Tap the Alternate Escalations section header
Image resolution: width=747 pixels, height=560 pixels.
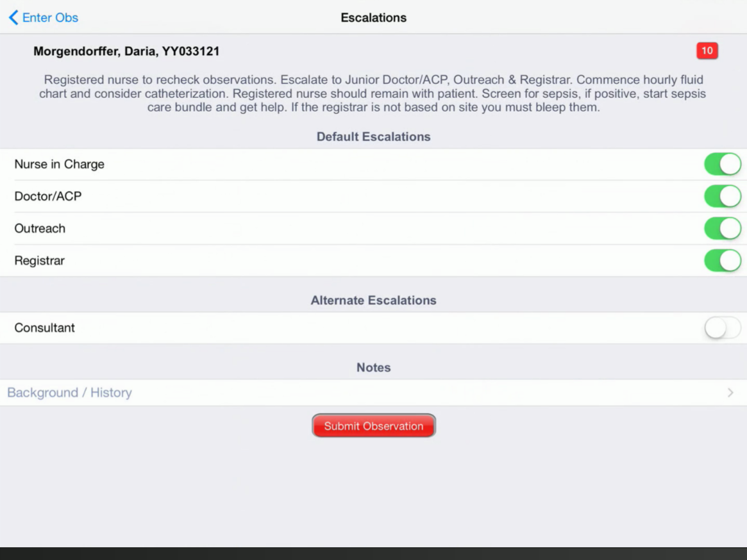point(373,301)
